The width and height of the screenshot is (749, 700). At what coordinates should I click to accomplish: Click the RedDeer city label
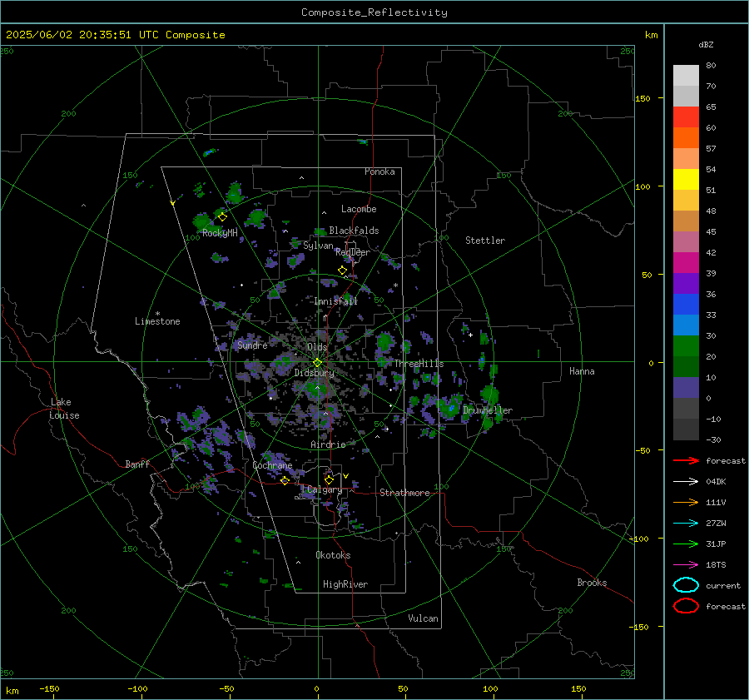pyautogui.click(x=353, y=252)
